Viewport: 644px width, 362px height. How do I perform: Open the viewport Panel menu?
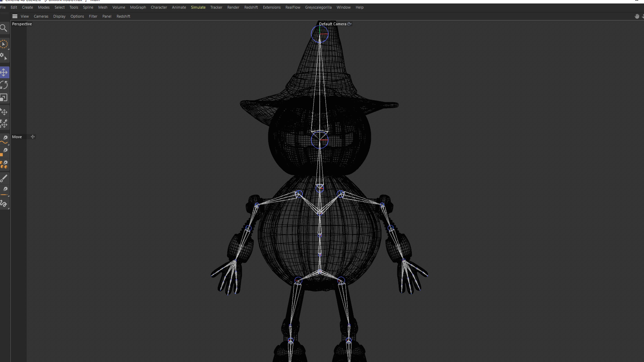pyautogui.click(x=107, y=16)
